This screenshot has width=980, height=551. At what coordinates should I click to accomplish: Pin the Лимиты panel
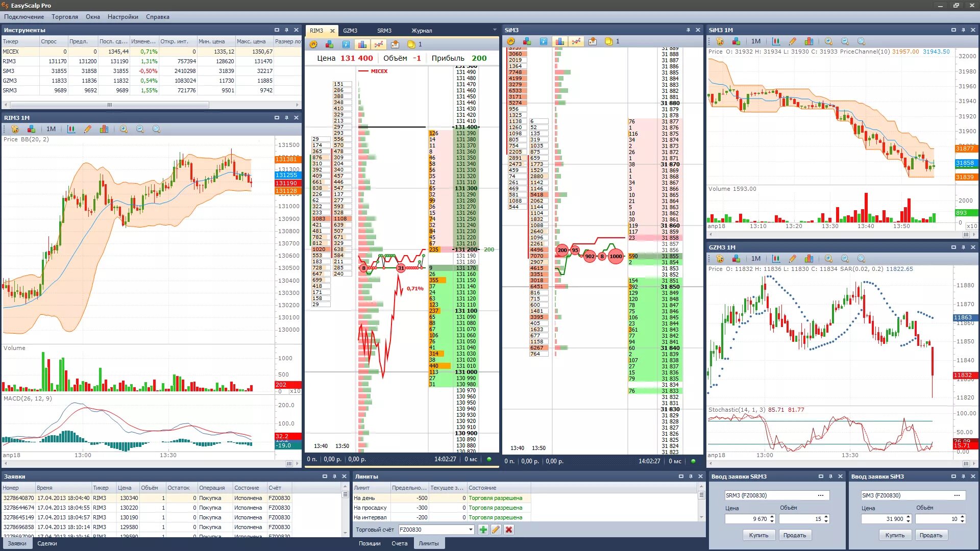(691, 476)
